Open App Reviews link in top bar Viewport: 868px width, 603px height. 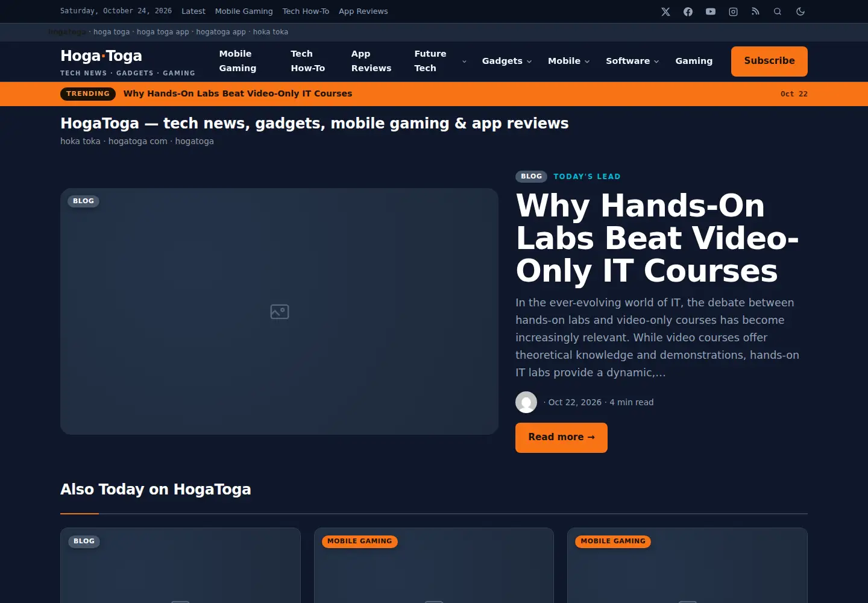tap(363, 11)
